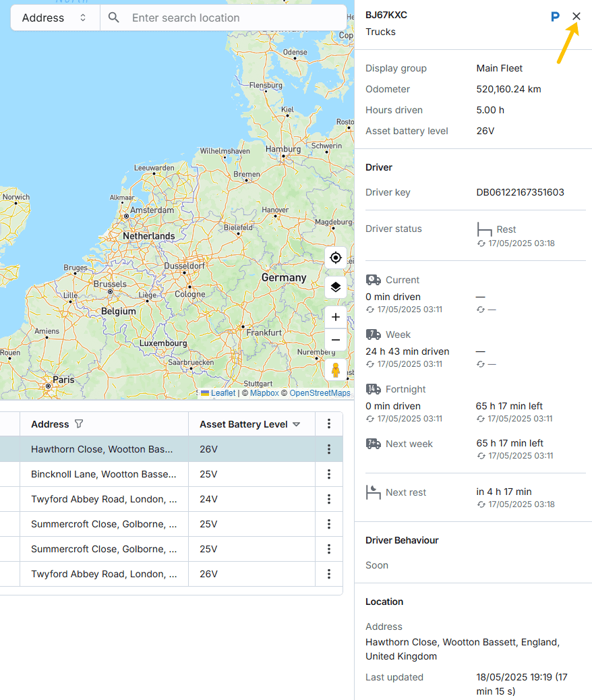Click the blue parking status icon
The image size is (592, 700).
coord(555,17)
